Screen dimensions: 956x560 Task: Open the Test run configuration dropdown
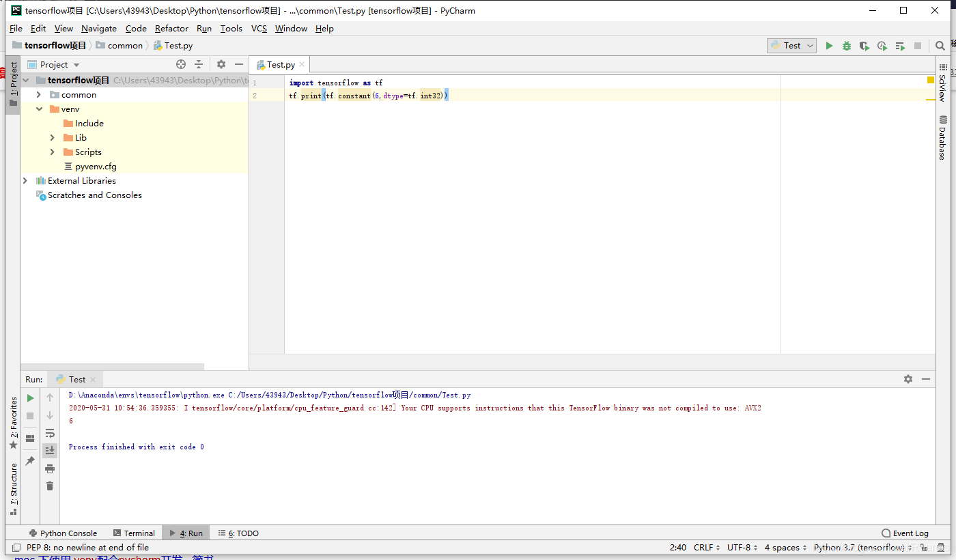point(792,46)
